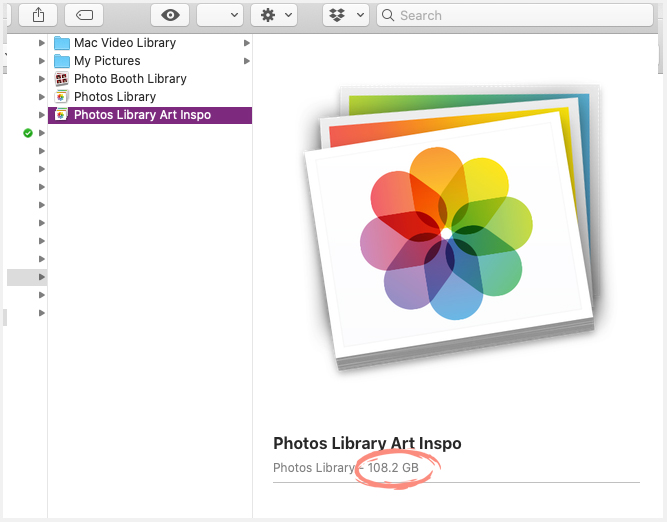The image size is (667, 522).
Task: Expand My Pictures' right chevron
Action: point(247,61)
